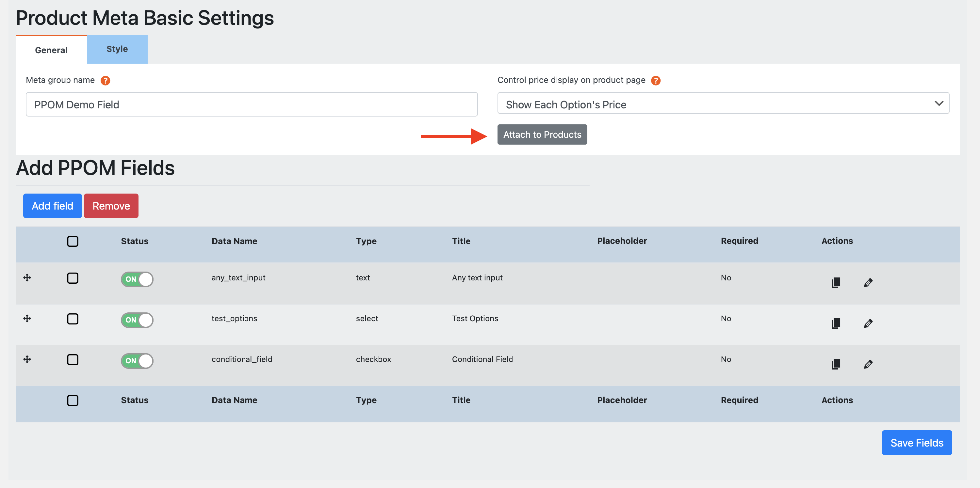Check the conditional_field row checkbox
Viewport: 980px width, 488px height.
click(x=73, y=359)
